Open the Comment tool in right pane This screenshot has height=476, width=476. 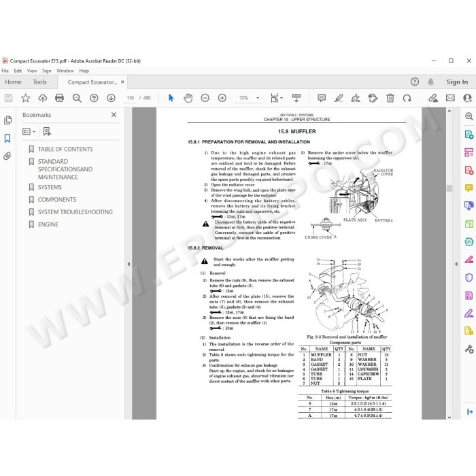point(469,188)
